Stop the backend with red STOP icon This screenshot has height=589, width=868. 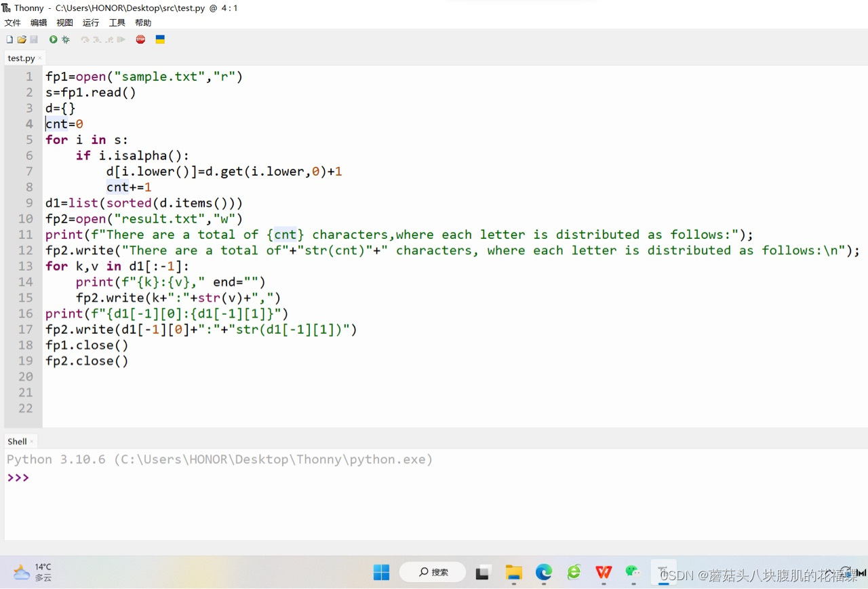(x=140, y=39)
